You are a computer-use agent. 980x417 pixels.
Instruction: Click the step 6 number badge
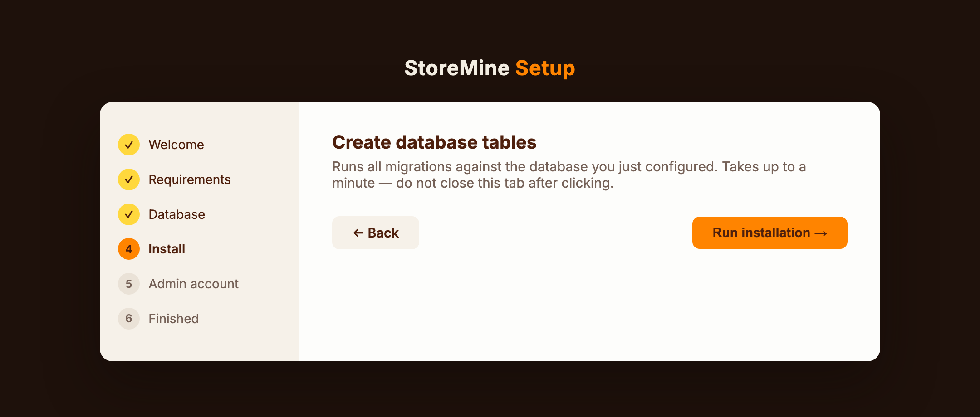[x=129, y=319]
